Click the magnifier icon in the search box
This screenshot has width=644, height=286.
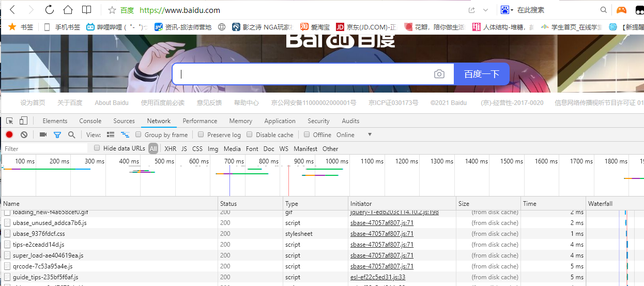point(604,10)
